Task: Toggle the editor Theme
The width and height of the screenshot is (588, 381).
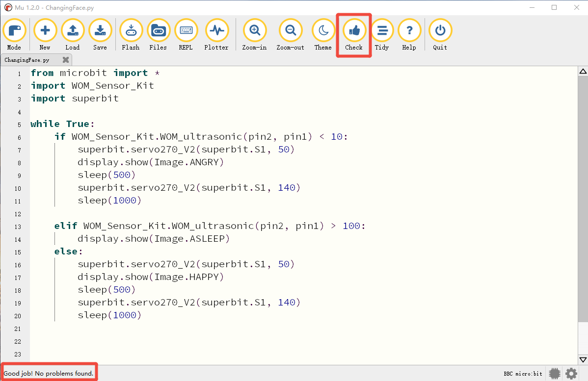Action: [x=323, y=34]
